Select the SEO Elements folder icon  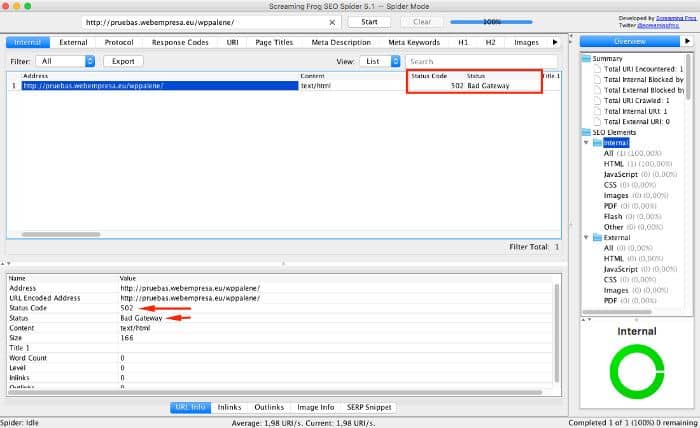pyautogui.click(x=586, y=132)
